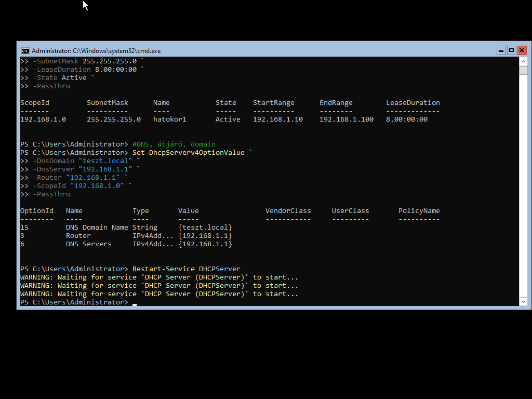Click the scrollbar down arrow
This screenshot has width=532, height=399.
coord(523,301)
